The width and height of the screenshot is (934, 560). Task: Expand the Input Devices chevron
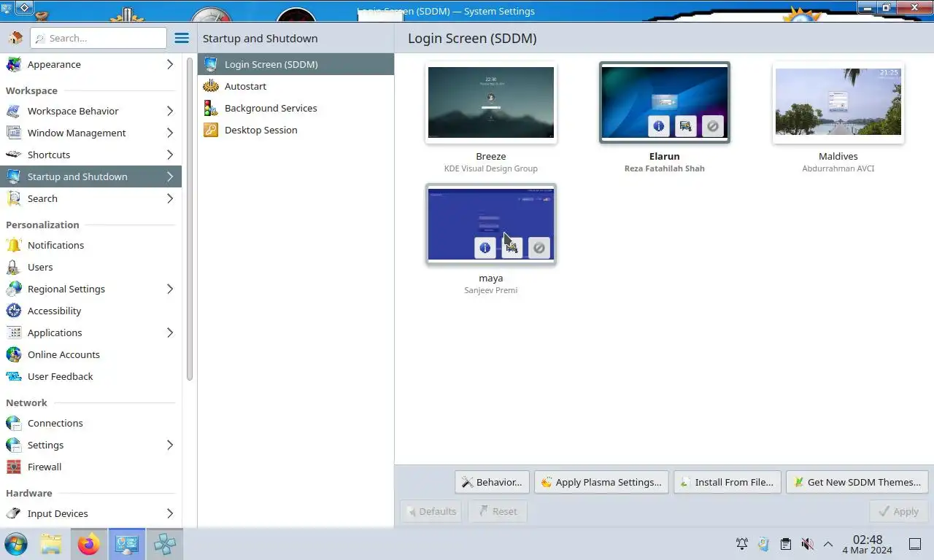pyautogui.click(x=170, y=513)
